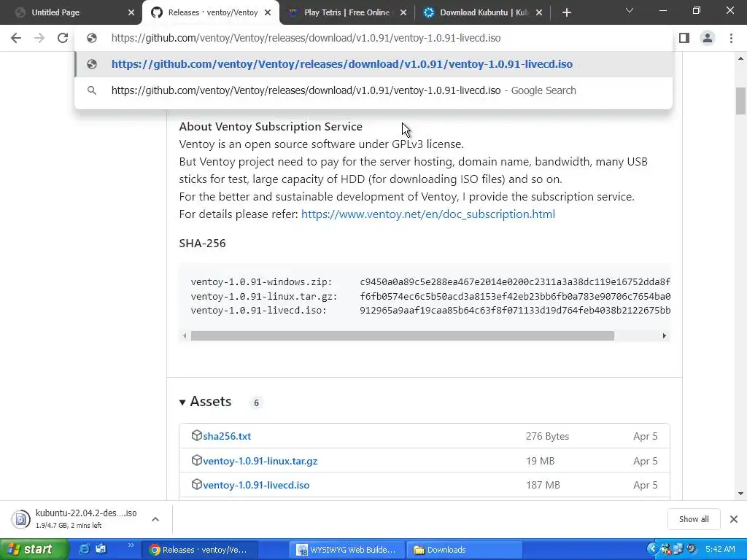The height and width of the screenshot is (560, 747).
Task: Click the address bar URL text
Action: (x=306, y=38)
